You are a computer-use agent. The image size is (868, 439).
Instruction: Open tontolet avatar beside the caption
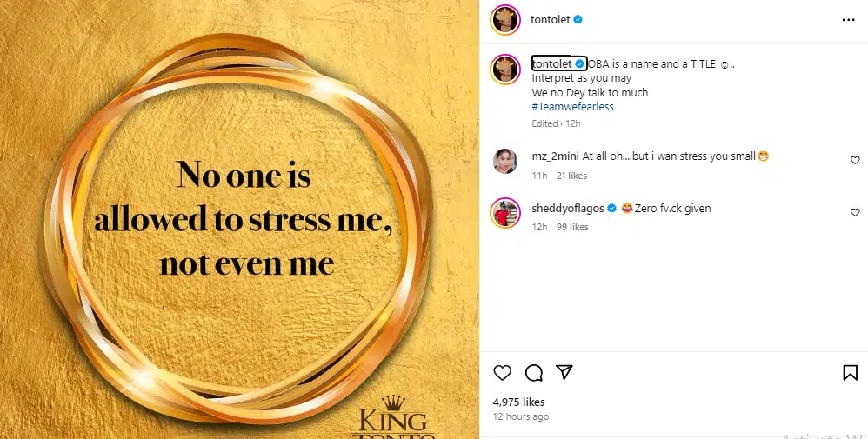click(x=505, y=70)
